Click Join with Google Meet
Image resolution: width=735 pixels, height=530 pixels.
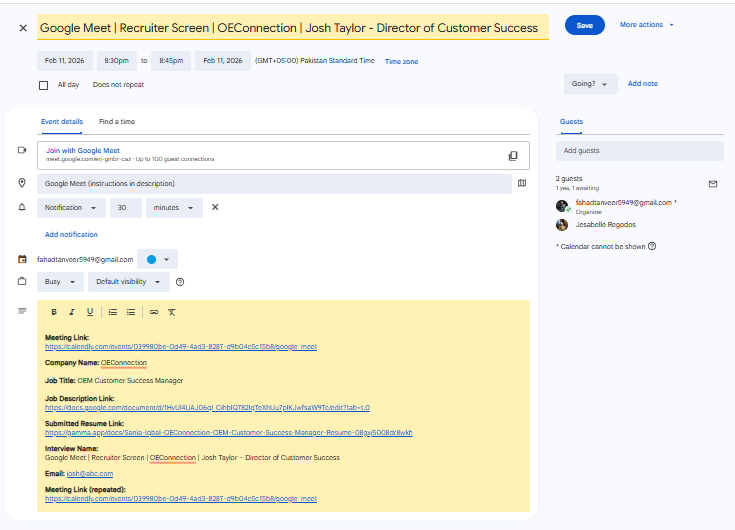pyautogui.click(x=83, y=150)
